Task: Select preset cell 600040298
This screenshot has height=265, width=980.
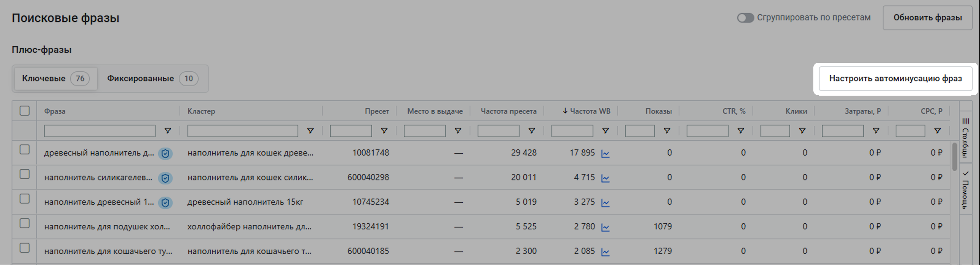Action: 368,177
